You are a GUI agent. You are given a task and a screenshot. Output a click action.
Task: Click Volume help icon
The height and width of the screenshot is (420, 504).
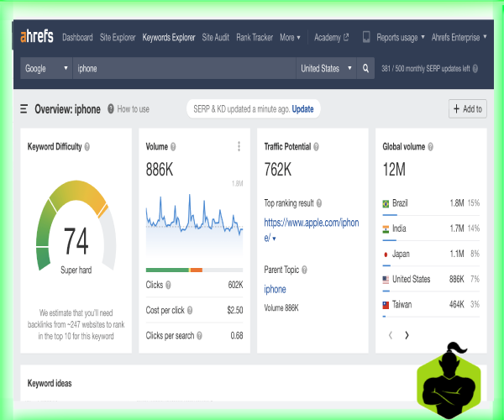[x=173, y=147]
